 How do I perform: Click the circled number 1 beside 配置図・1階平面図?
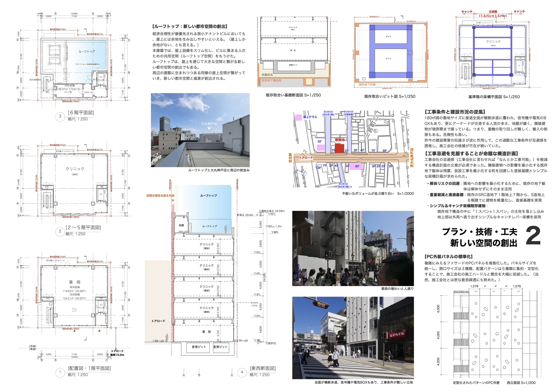pos(60,372)
